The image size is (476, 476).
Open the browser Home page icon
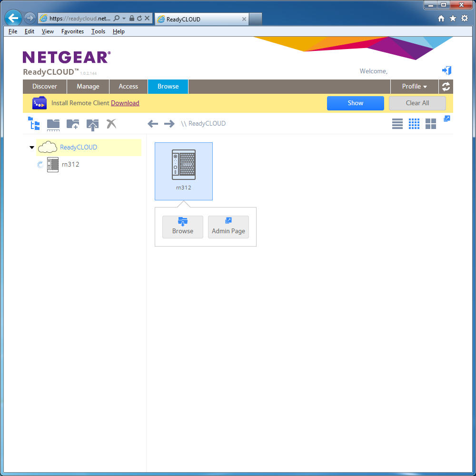(x=441, y=19)
